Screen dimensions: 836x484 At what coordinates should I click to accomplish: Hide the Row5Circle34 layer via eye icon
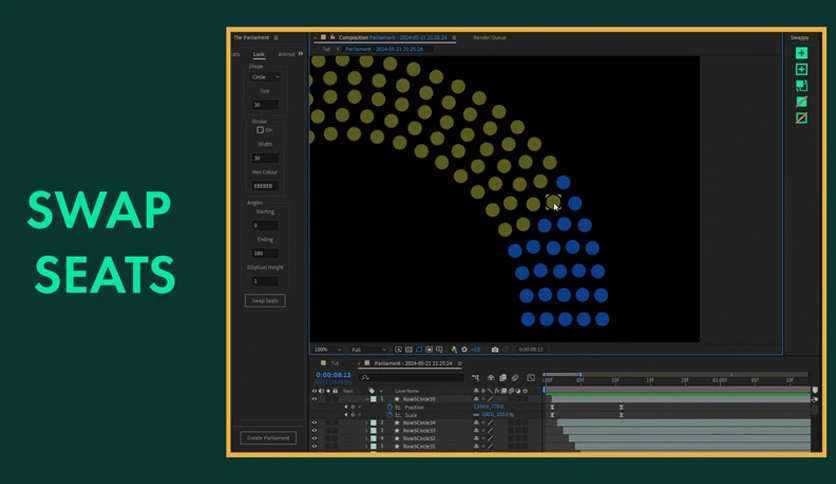coord(315,423)
